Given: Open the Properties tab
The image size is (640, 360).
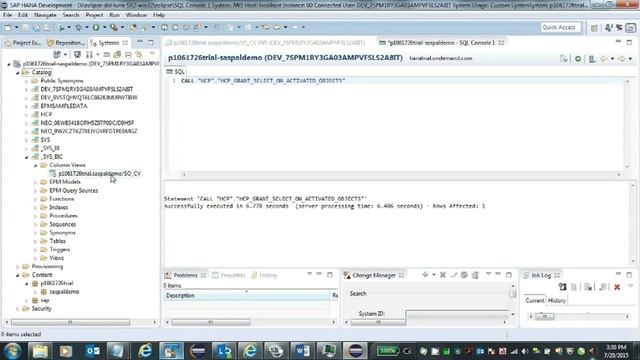Looking at the screenshot, I should (x=229, y=276).
